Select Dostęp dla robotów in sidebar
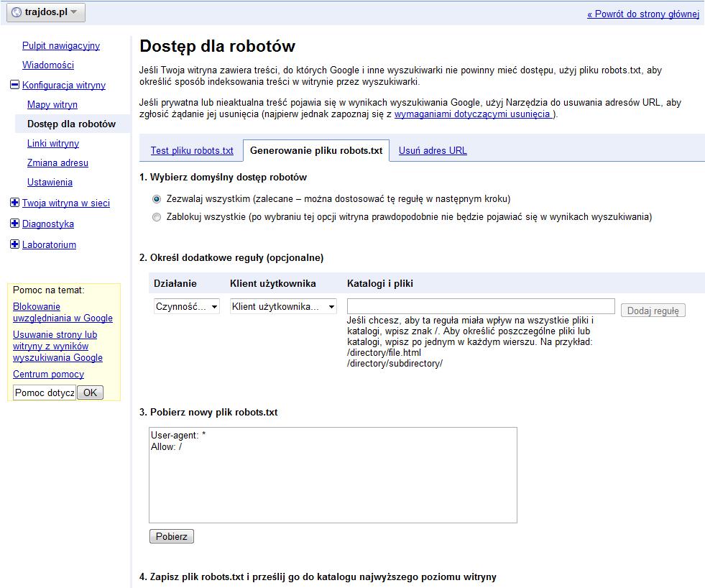This screenshot has height=588, width=705. [71, 124]
